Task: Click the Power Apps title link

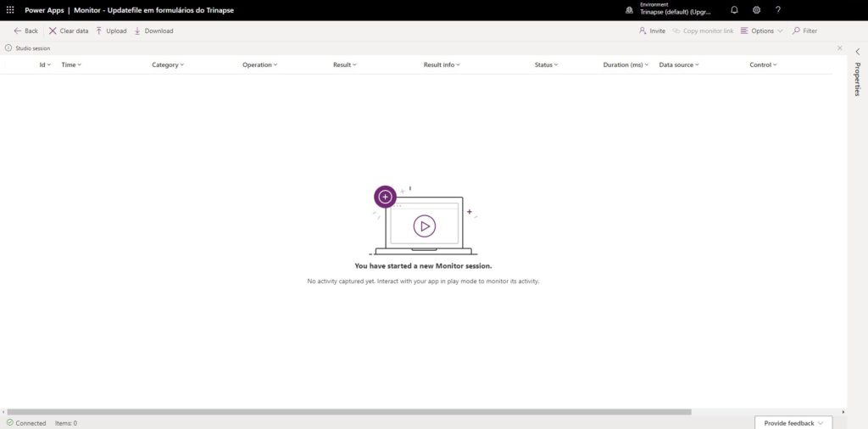Action: (x=44, y=10)
